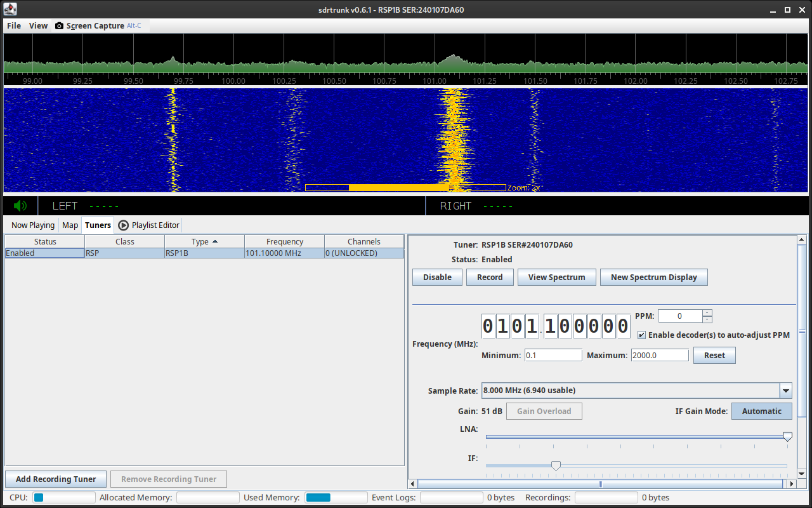Screen dimensions: 812x508
Task: Mute audio with the green speaker icon
Action: [x=20, y=206]
